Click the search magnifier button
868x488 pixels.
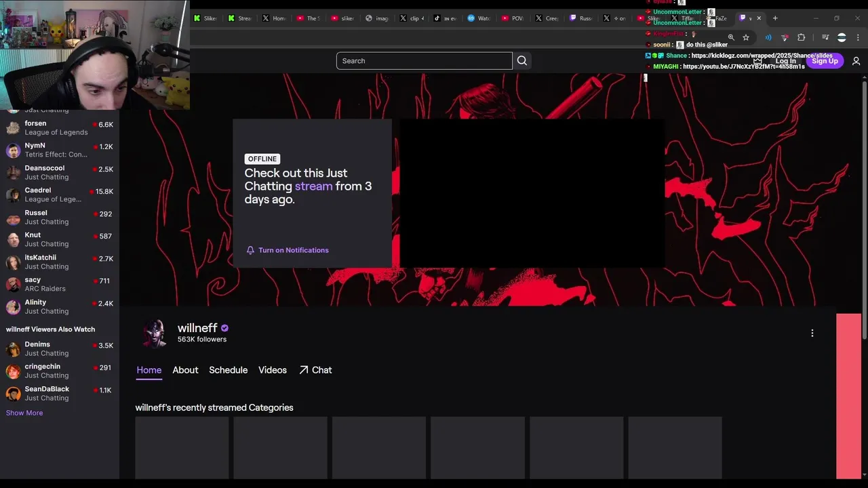521,61
